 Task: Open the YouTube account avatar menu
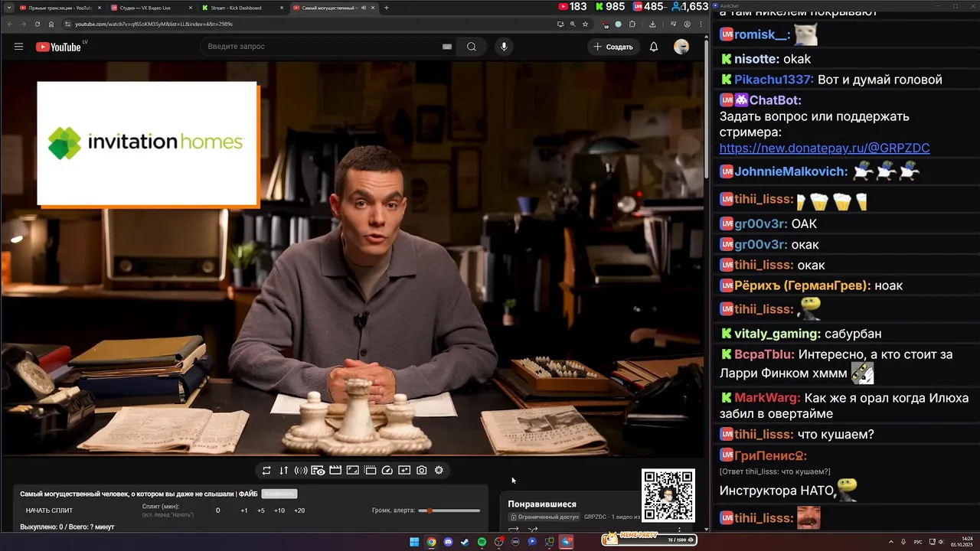[x=681, y=47]
